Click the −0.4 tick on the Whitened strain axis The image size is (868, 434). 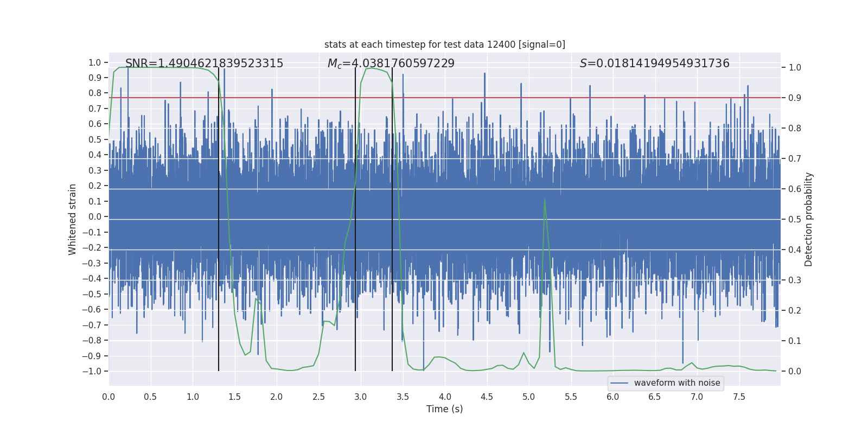[92, 279]
